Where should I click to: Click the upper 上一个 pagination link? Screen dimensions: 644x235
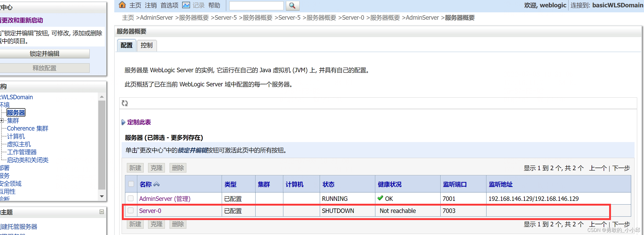pos(598,168)
